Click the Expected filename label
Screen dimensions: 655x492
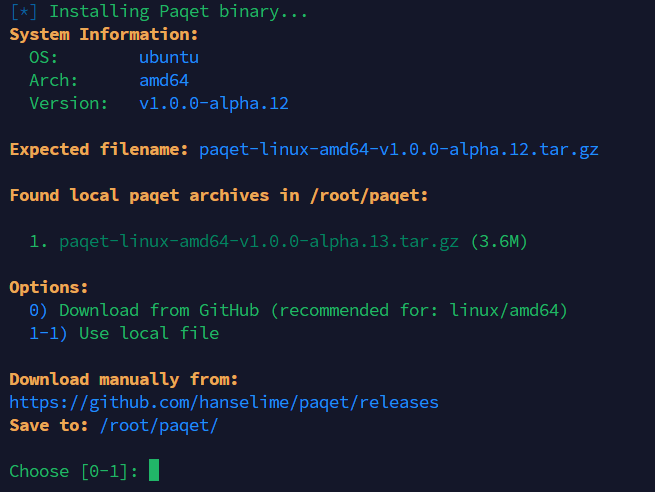(99, 150)
